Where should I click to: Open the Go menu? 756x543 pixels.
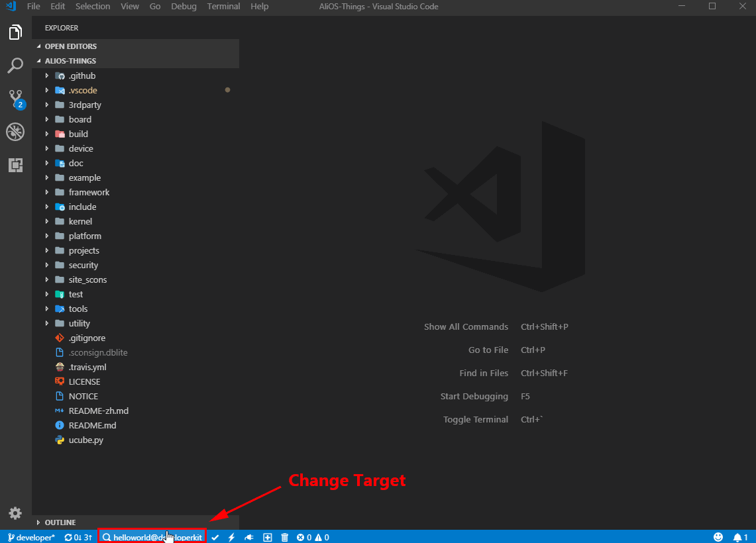(155, 6)
